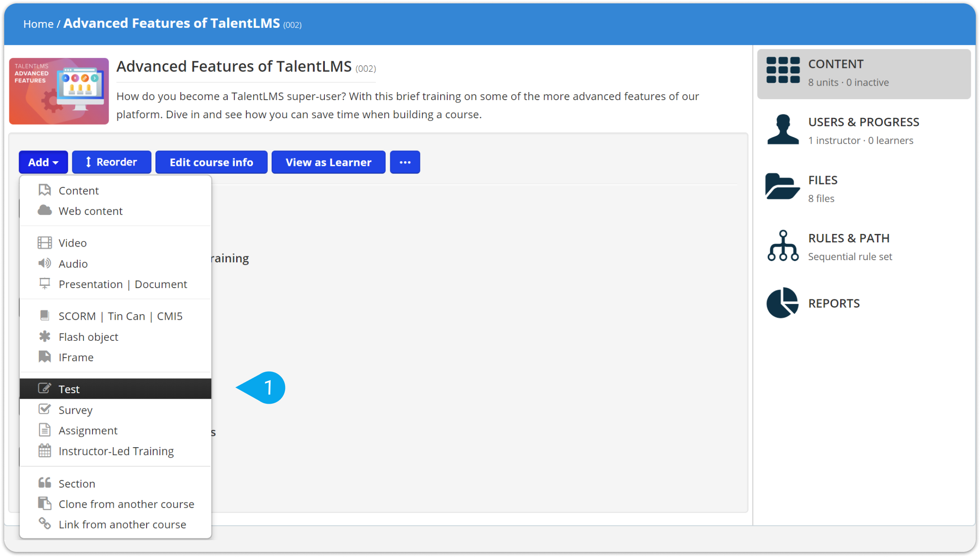Choose Audio in the Add menu
Viewport: 980px width, 557px height.
pos(115,264)
